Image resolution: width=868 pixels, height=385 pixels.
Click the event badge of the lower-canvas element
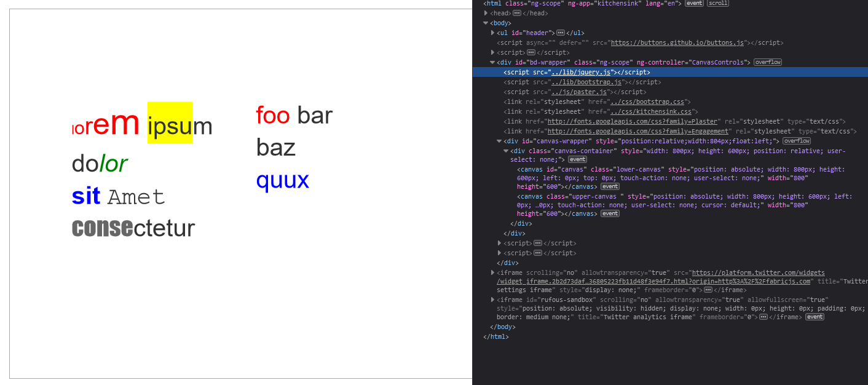pyautogui.click(x=610, y=186)
